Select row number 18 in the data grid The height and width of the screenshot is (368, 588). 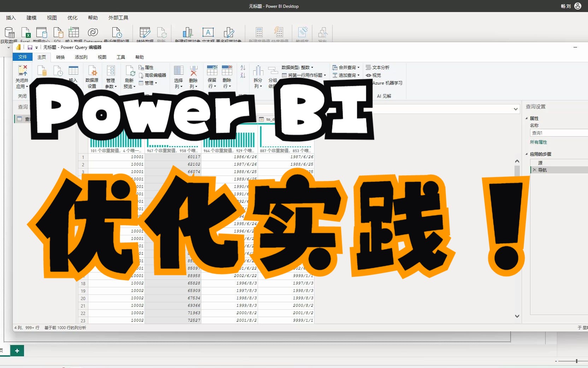tap(83, 283)
